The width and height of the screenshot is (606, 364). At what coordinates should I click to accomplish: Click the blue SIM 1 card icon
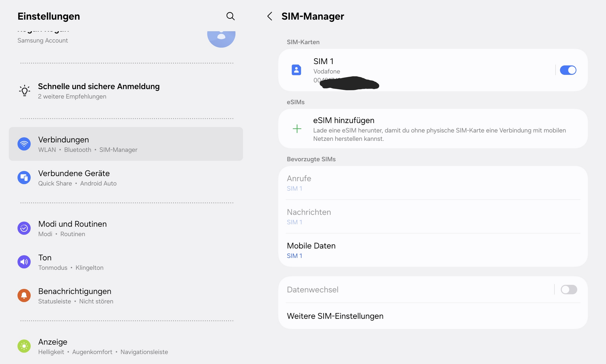(296, 70)
